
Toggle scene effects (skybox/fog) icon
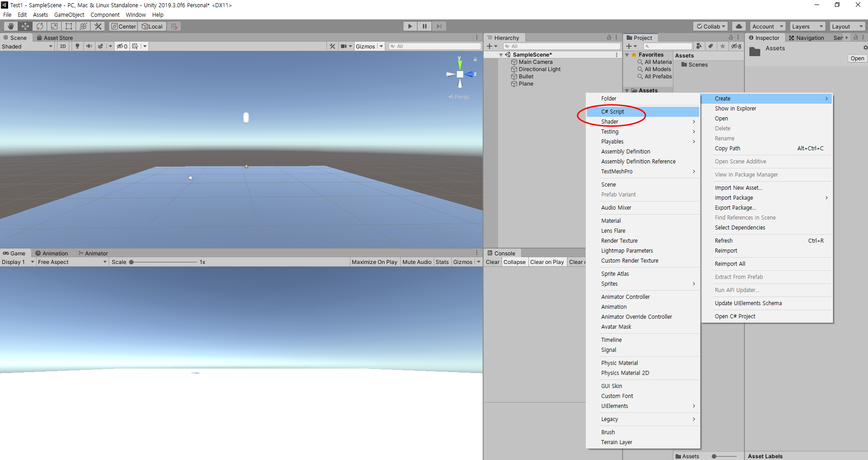click(101, 46)
